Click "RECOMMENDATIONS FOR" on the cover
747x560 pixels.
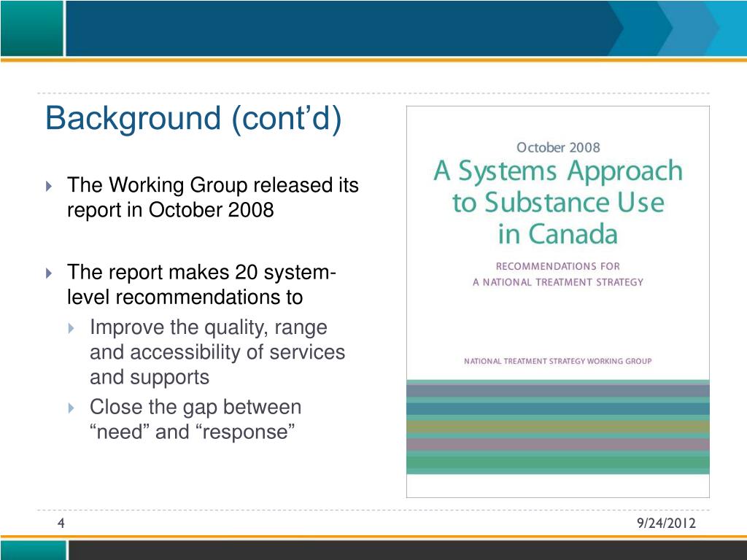[558, 266]
